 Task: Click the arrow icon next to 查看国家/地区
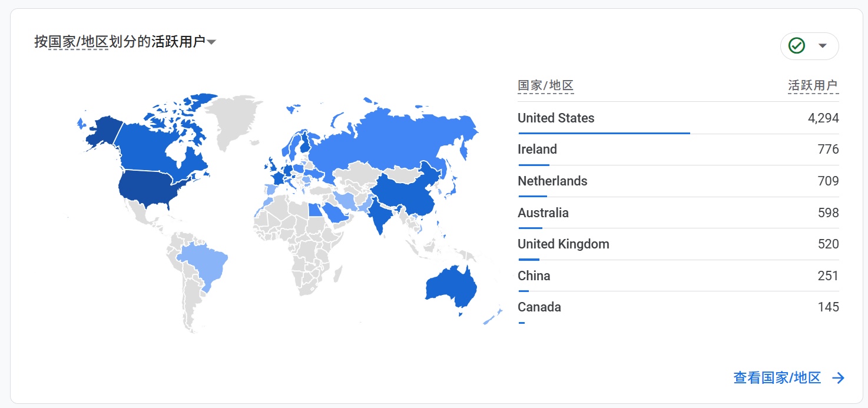click(839, 378)
